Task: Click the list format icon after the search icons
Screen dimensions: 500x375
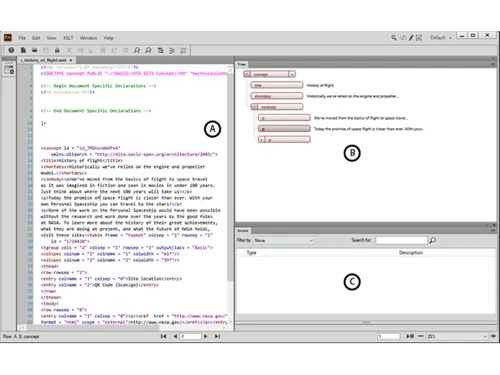Action: (x=160, y=50)
